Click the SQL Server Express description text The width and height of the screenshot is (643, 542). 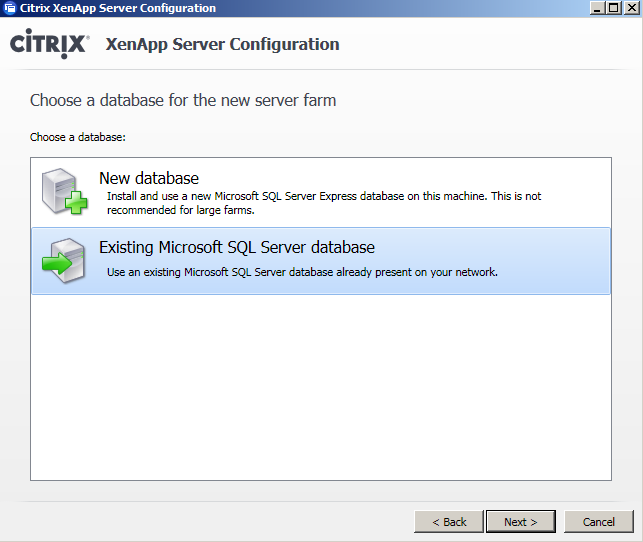tap(324, 203)
